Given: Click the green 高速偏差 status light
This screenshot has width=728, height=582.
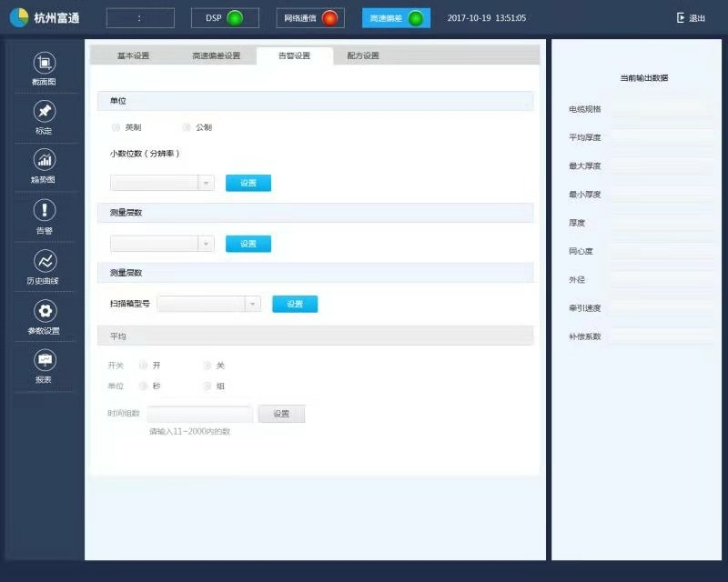Looking at the screenshot, I should [416, 18].
